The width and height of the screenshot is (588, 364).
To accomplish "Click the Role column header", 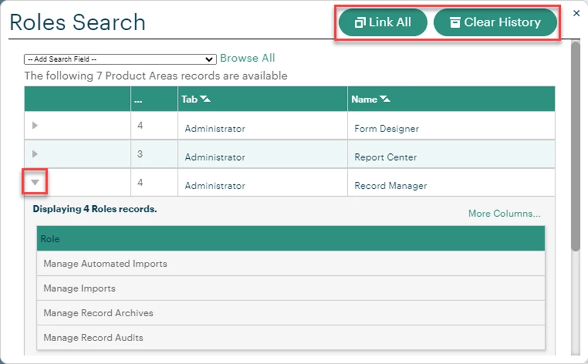I will point(291,238).
